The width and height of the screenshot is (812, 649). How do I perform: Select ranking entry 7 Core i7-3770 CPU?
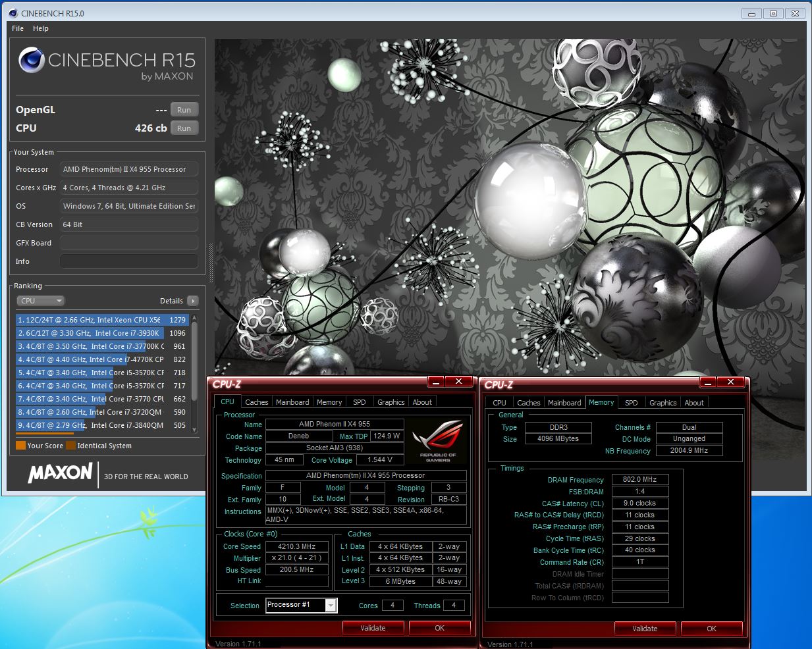(x=102, y=399)
